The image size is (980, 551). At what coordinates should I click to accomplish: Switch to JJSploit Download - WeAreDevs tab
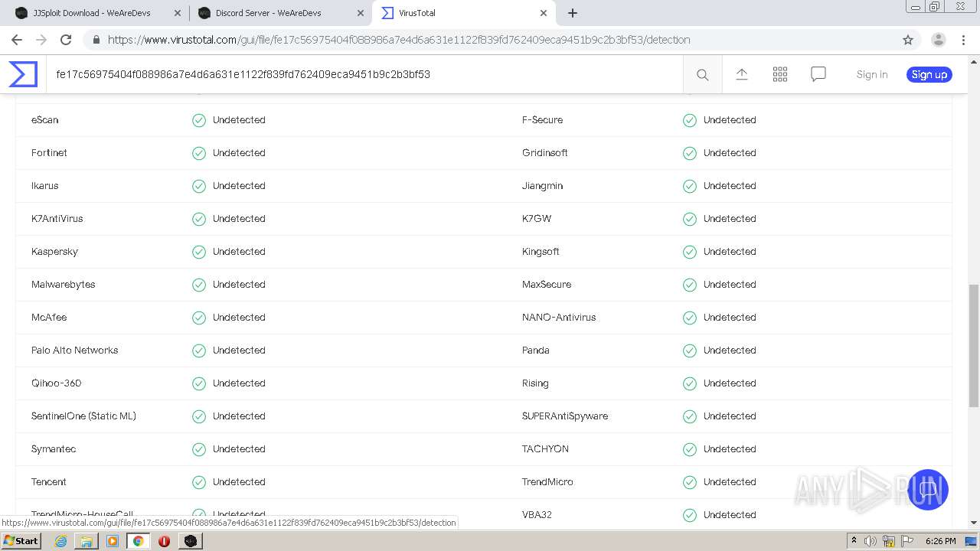(x=98, y=13)
